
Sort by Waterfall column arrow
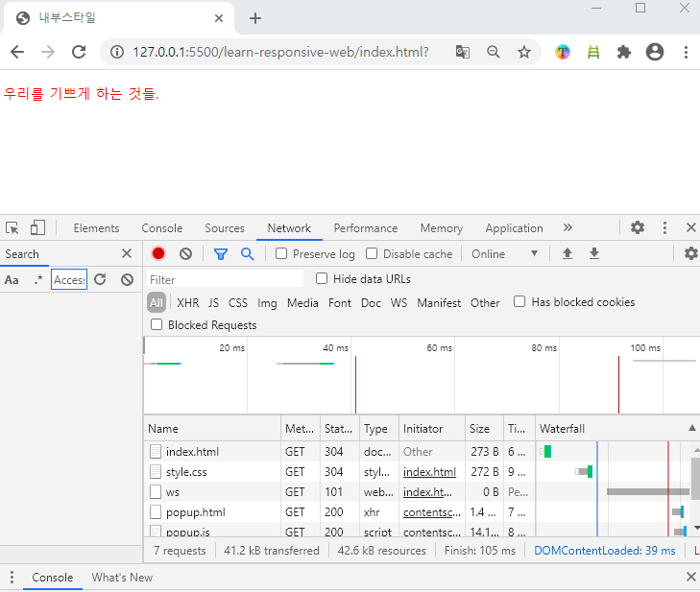pyautogui.click(x=692, y=428)
